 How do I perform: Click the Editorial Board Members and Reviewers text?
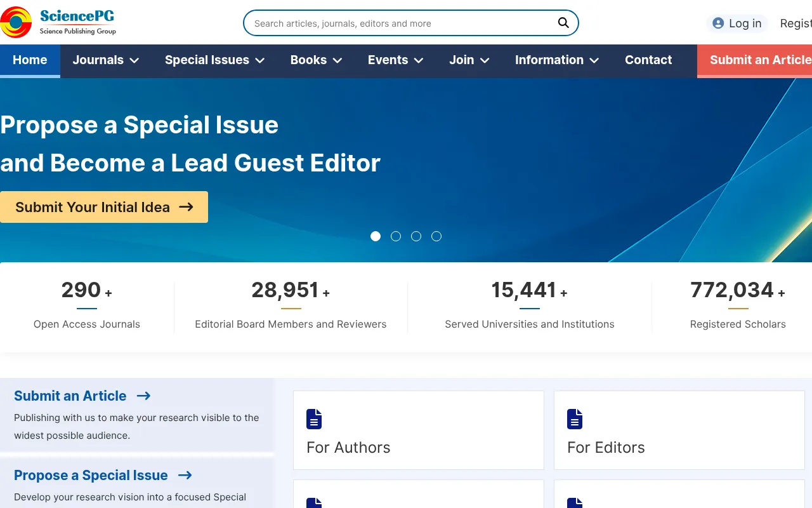pyautogui.click(x=291, y=324)
